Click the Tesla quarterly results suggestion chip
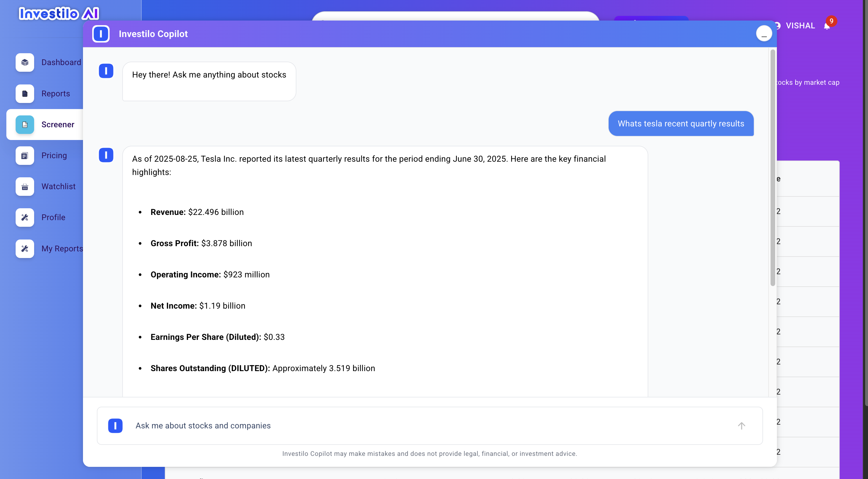Image resolution: width=868 pixels, height=479 pixels. (x=681, y=124)
